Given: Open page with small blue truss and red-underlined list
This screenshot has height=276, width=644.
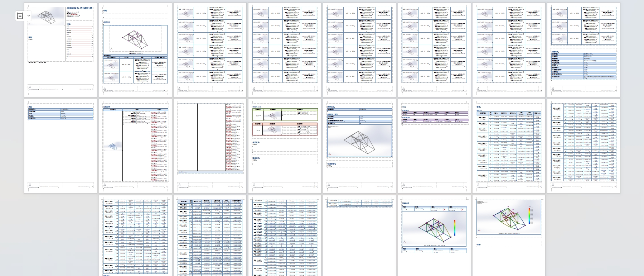Looking at the screenshot, I should (135, 146).
